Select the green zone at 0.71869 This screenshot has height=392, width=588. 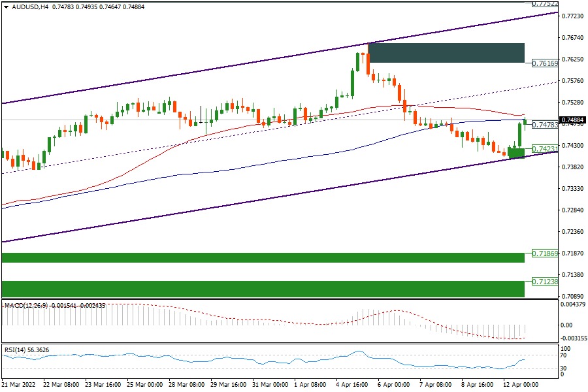[x=263, y=257]
